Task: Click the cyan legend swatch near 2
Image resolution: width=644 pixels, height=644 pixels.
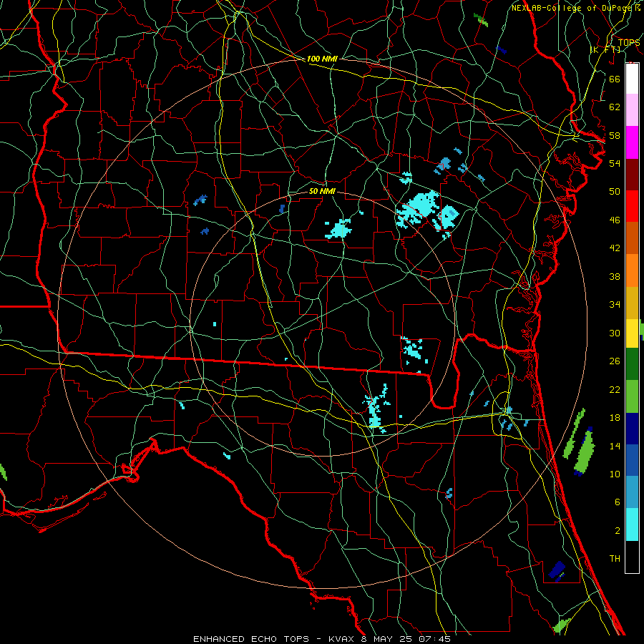Action: (x=632, y=525)
